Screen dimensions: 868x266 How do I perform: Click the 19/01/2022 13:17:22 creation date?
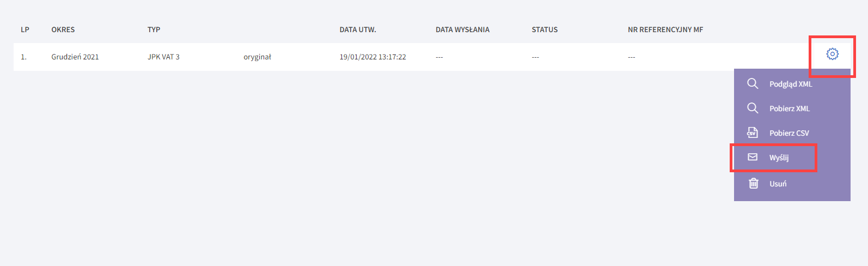pyautogui.click(x=372, y=57)
